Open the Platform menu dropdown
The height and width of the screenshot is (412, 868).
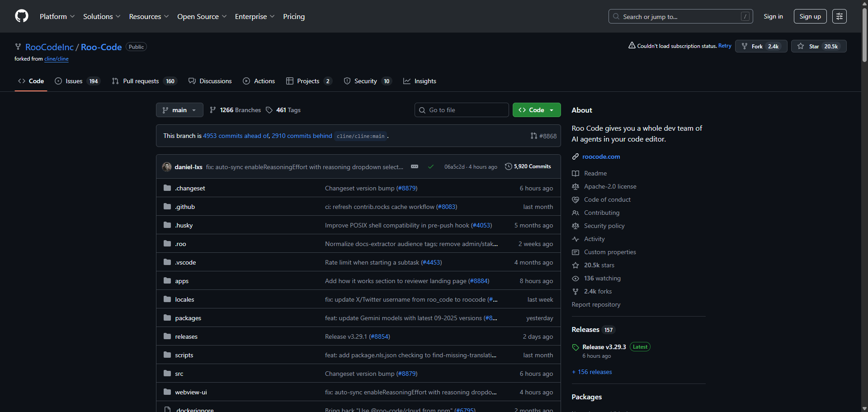pyautogui.click(x=57, y=16)
